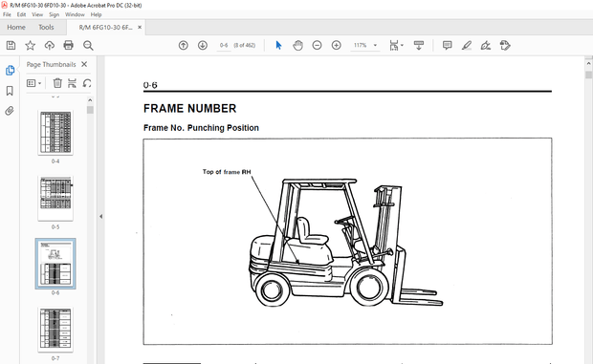
Task: Click the 117% zoom level field
Action: tap(361, 45)
